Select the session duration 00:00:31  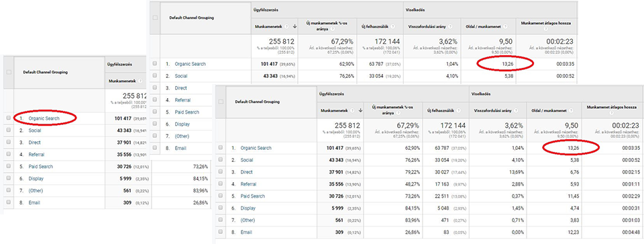[632, 208]
